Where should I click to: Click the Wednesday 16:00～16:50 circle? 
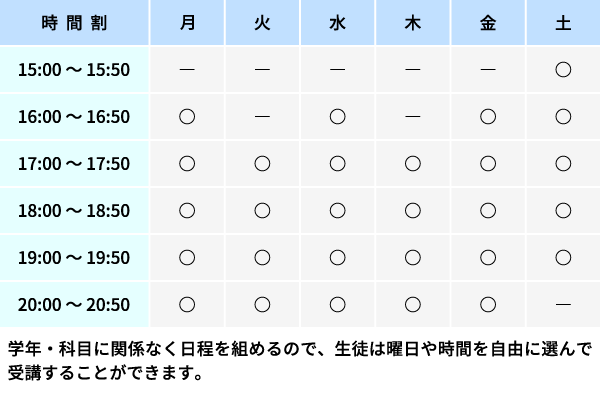click(x=337, y=116)
